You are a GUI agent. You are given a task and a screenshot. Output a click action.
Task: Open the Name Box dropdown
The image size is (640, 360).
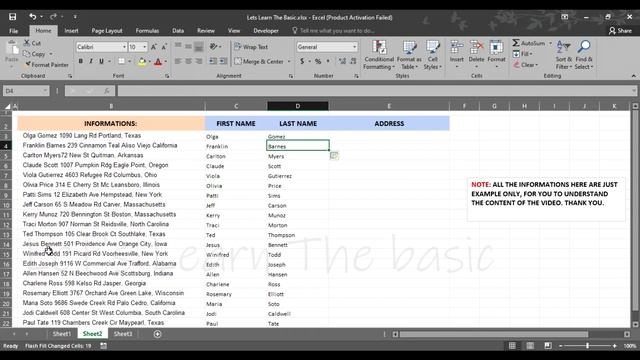click(x=45, y=91)
